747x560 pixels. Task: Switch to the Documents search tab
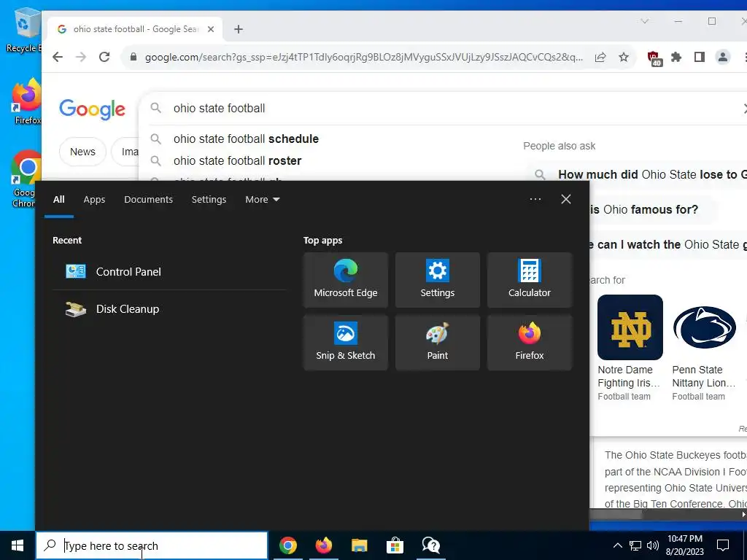coord(148,200)
